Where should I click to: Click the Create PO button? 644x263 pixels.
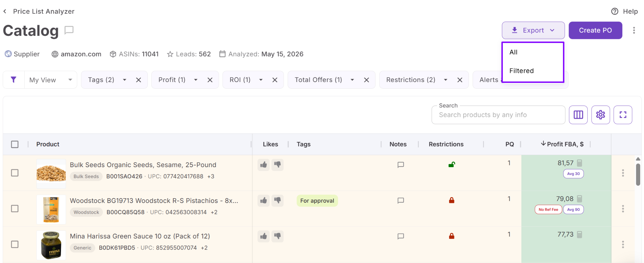click(x=595, y=30)
